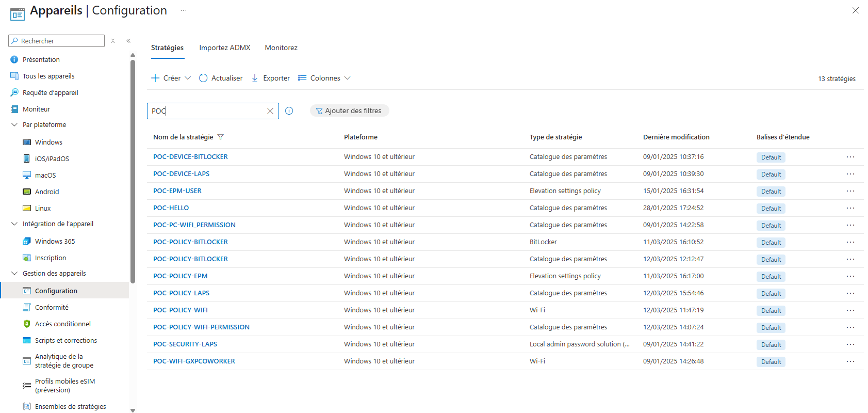Collapse the left navigation pane
Screen dimensions: 868x413
coord(128,41)
